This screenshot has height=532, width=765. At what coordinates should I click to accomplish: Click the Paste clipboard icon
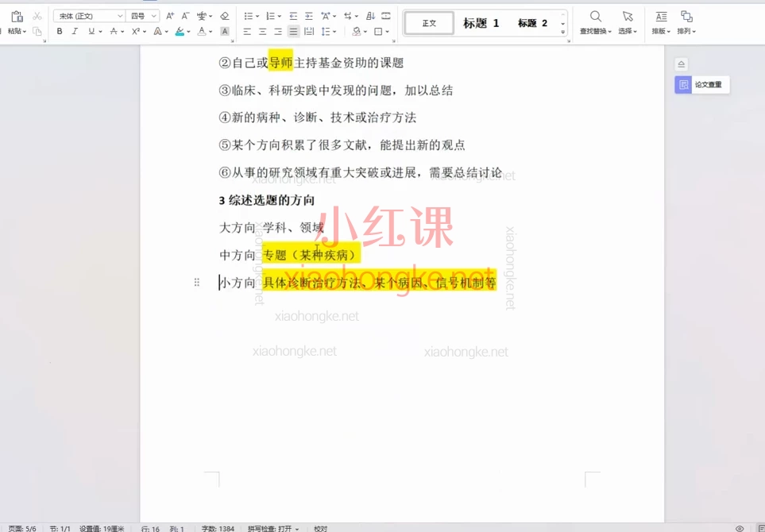click(x=17, y=16)
